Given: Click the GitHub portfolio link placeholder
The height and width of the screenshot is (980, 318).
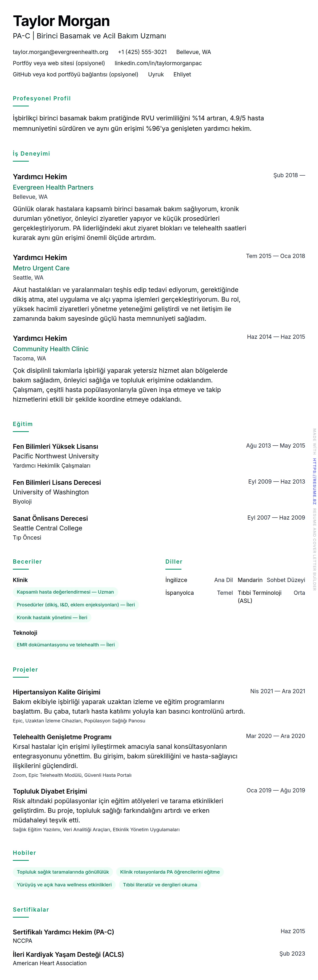Looking at the screenshot, I should (75, 75).
